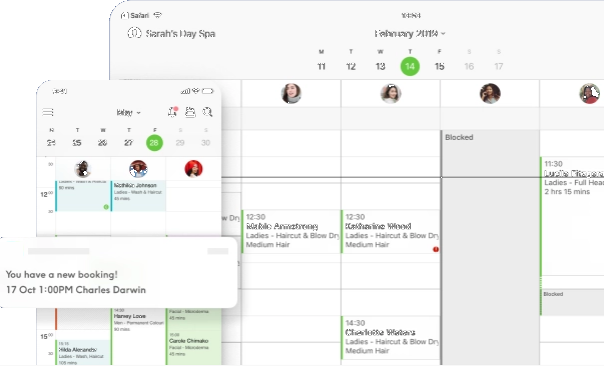
Task: Expand the May month dropdown on phone
Action: pos(129,112)
